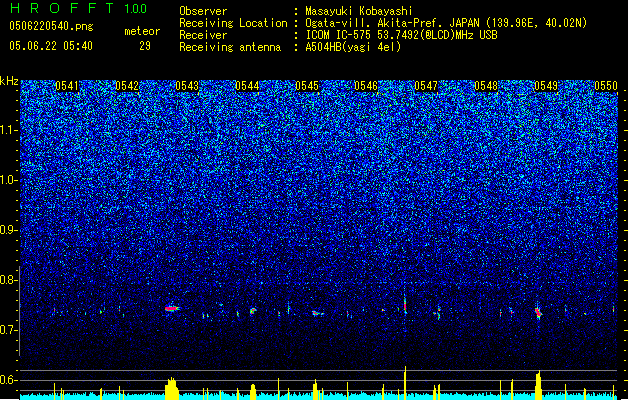Click receiver value ICOM IC-575 53.7492 MHz USB
The width and height of the screenshot is (629, 400).
pyautogui.click(x=401, y=35)
